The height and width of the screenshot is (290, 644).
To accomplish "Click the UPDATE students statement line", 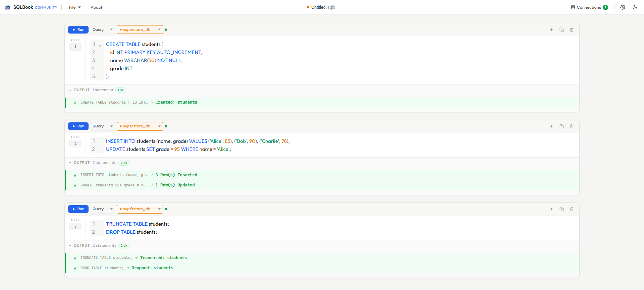I will coord(168,149).
